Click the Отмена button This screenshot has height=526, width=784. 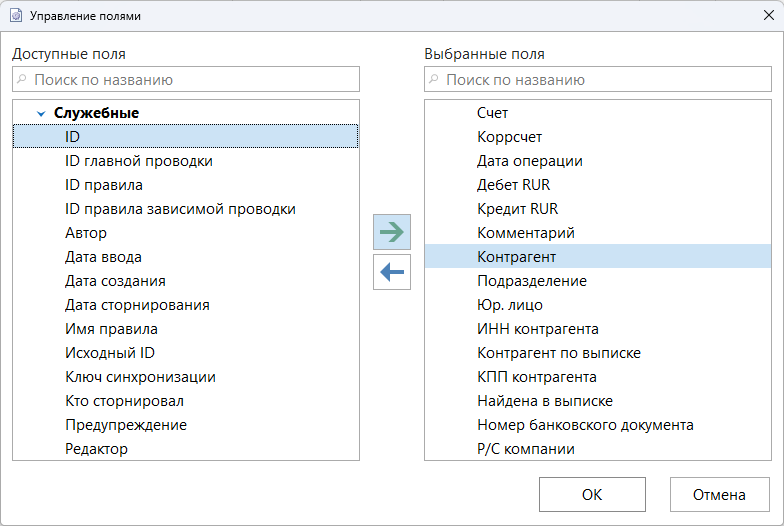coord(720,494)
